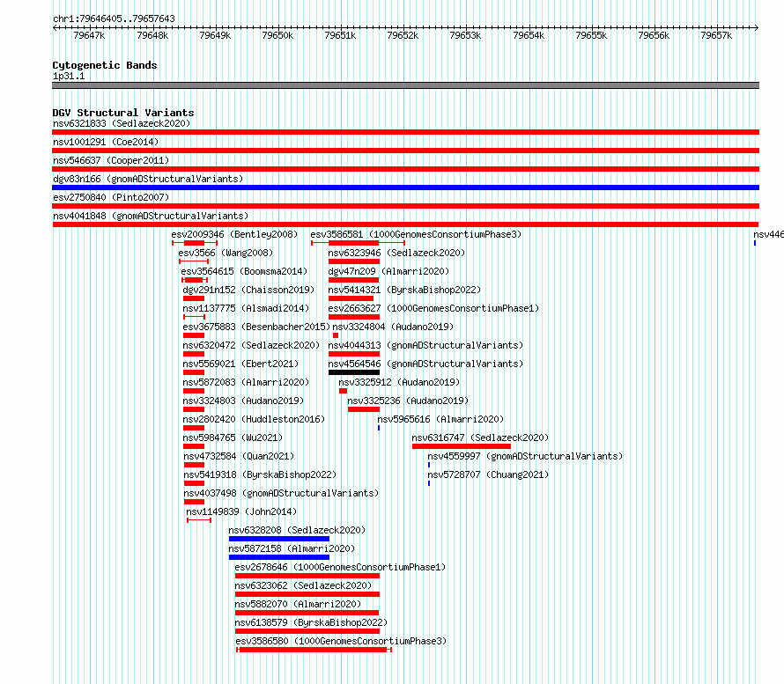
Task: Click the blue dgv83n166 gnomAD variant bar
Action: click(x=405, y=188)
